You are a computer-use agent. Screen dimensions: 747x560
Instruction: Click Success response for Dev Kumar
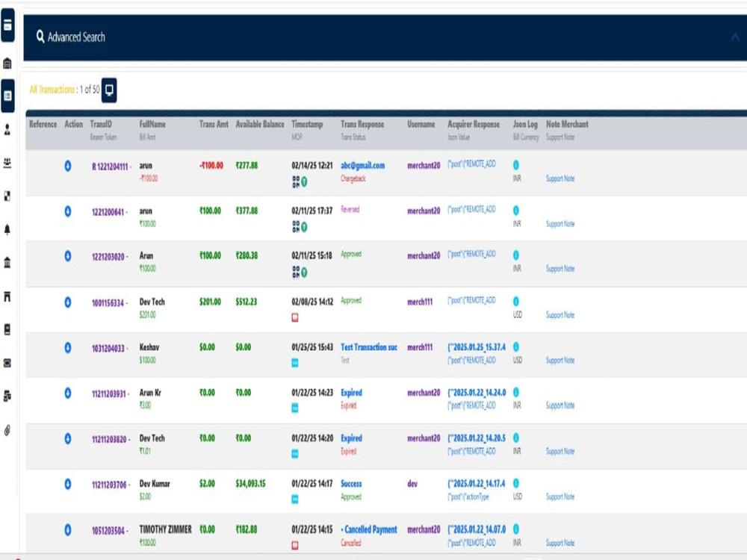click(351, 483)
